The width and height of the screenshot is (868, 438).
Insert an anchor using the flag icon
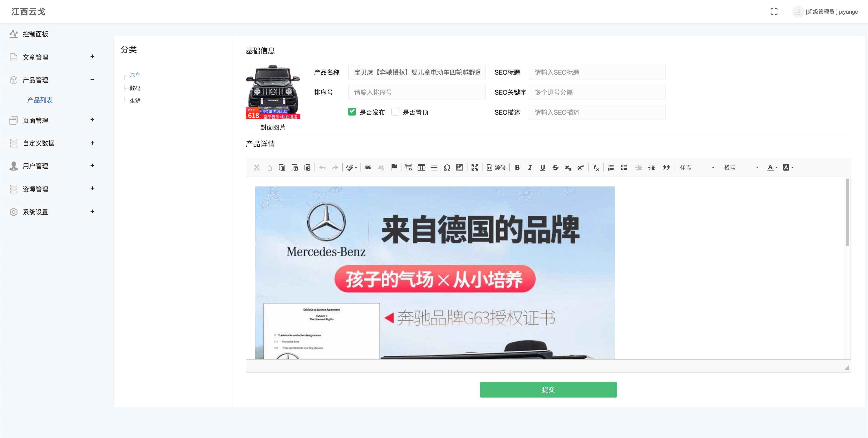point(394,167)
